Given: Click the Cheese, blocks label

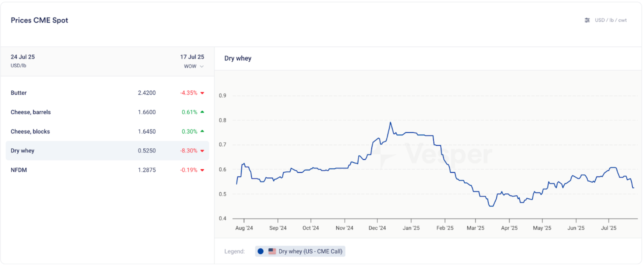Looking at the screenshot, I should (30, 131).
